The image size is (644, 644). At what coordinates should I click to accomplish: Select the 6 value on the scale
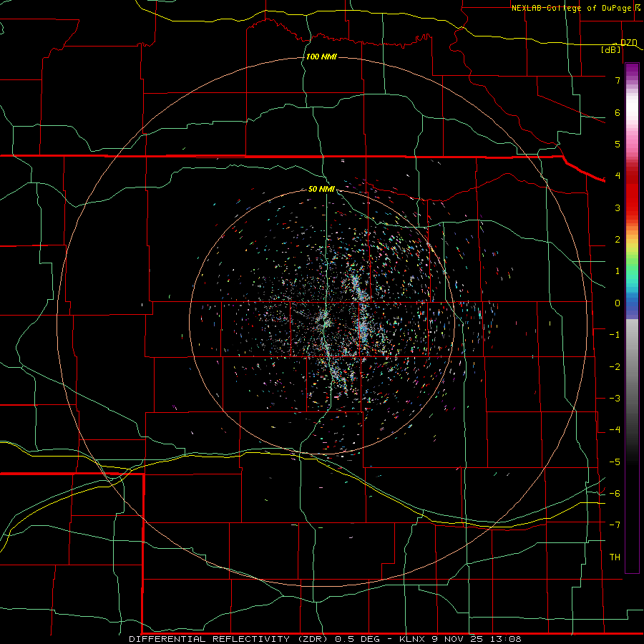(x=618, y=112)
